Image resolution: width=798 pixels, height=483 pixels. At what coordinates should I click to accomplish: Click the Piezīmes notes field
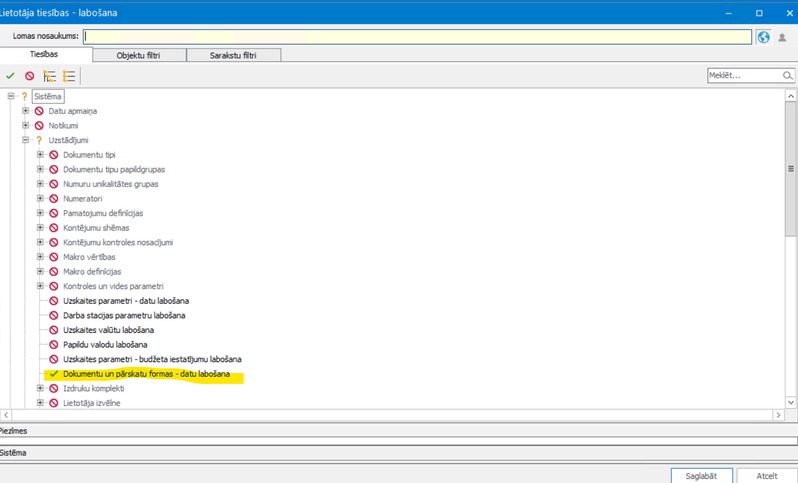point(398,441)
